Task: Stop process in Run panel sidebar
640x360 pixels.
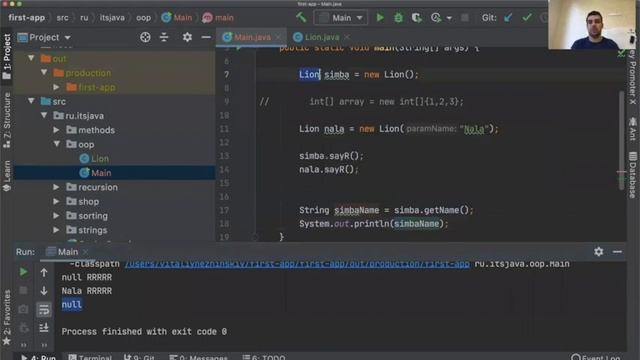Action: point(24,290)
